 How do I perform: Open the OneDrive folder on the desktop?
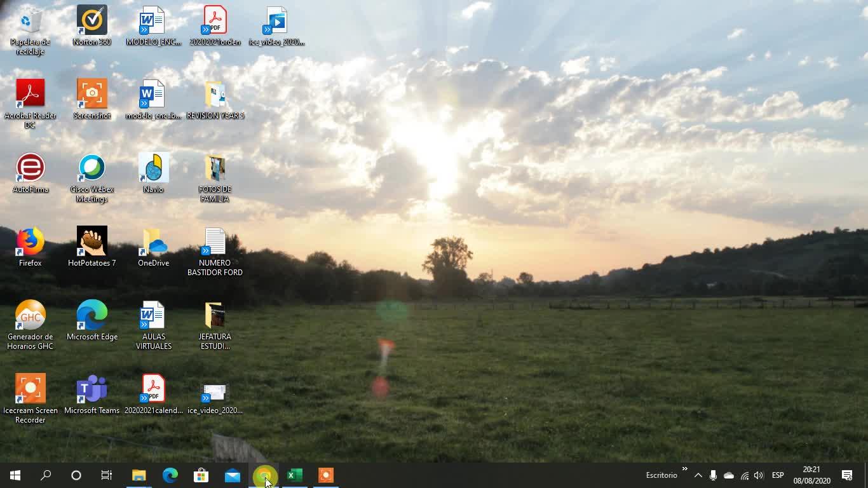pyautogui.click(x=153, y=247)
